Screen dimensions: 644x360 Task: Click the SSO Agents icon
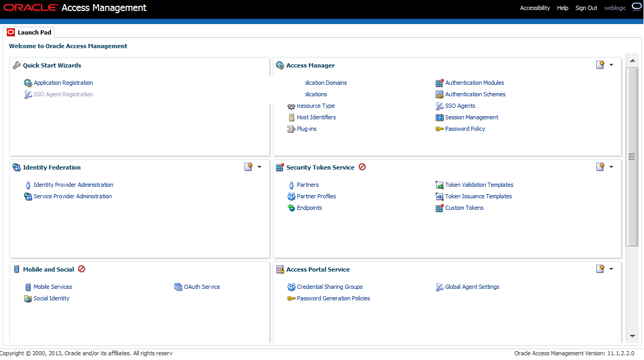click(440, 106)
